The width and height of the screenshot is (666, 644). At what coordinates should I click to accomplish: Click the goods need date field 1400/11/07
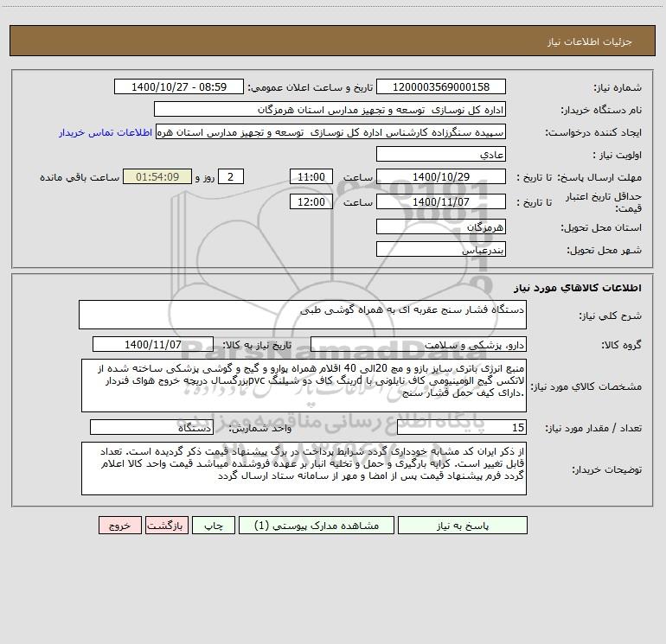pos(153,344)
